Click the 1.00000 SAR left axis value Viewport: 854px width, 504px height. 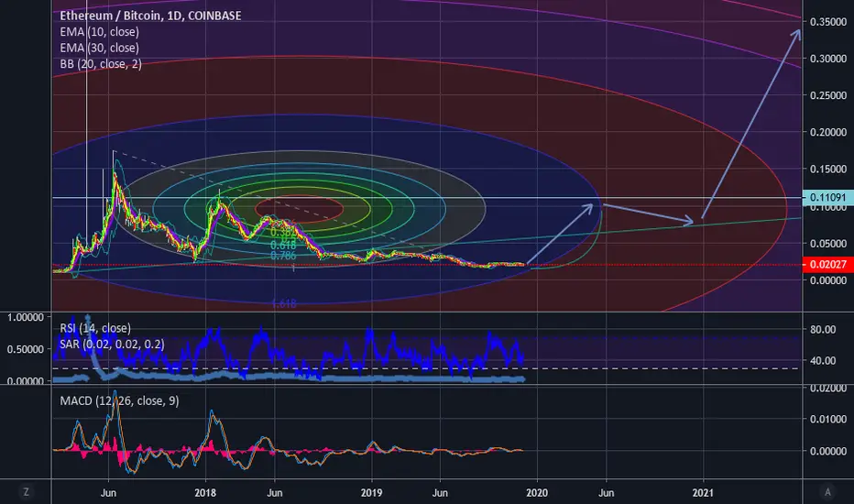click(x=25, y=317)
